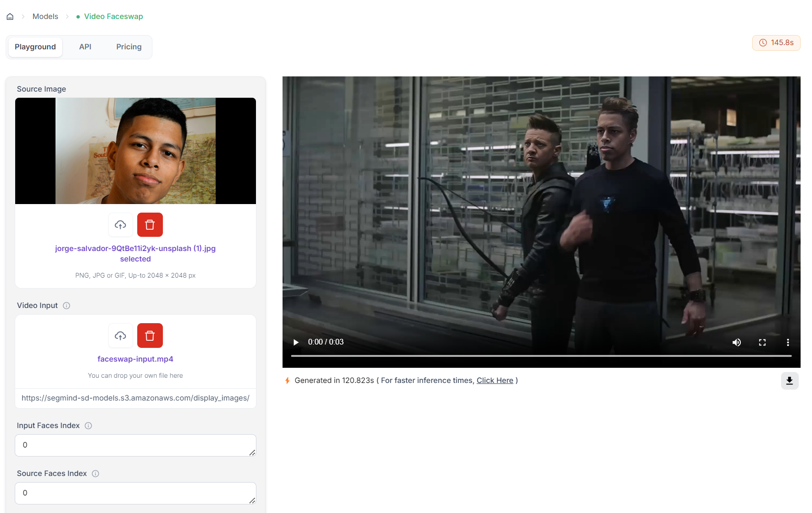Go to home via breadcrumb house icon

(x=10, y=17)
